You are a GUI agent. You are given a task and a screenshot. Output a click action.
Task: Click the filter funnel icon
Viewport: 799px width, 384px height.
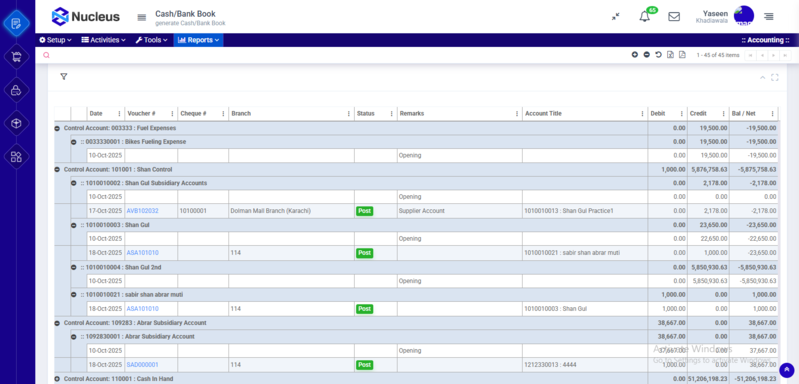point(64,76)
